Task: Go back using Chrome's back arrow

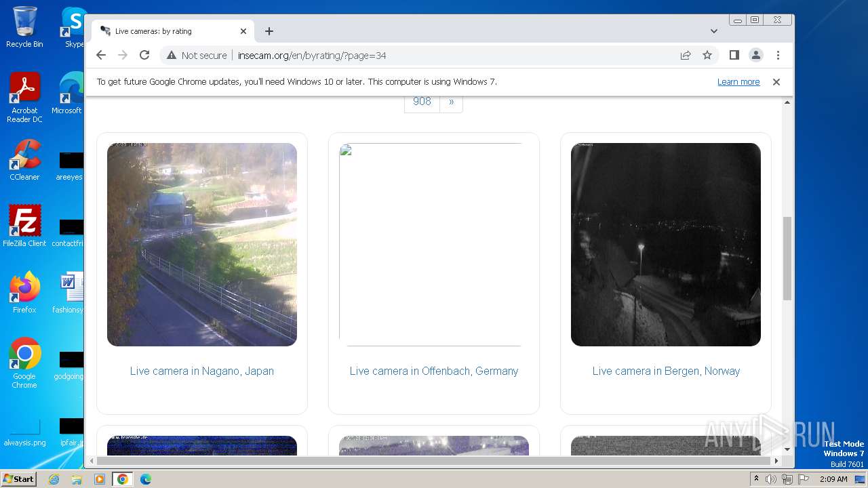Action: click(x=101, y=55)
